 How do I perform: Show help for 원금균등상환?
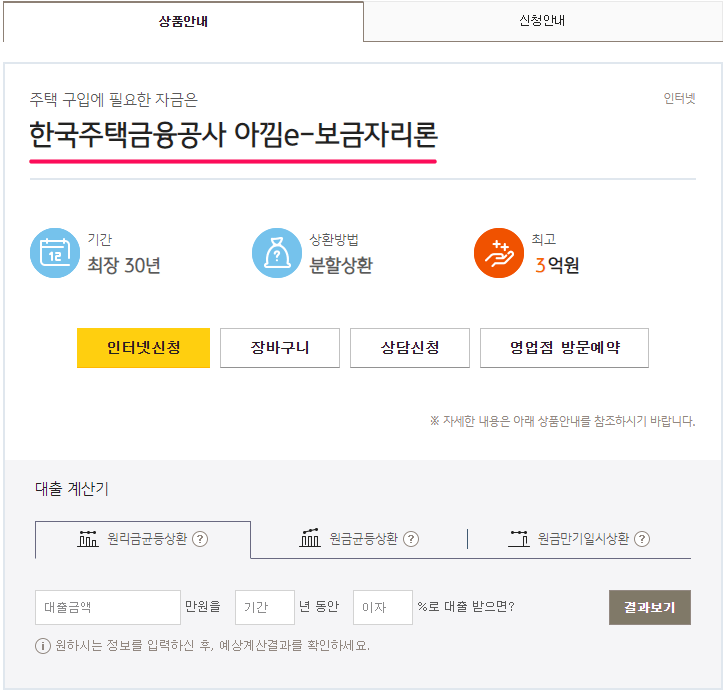tap(411, 539)
